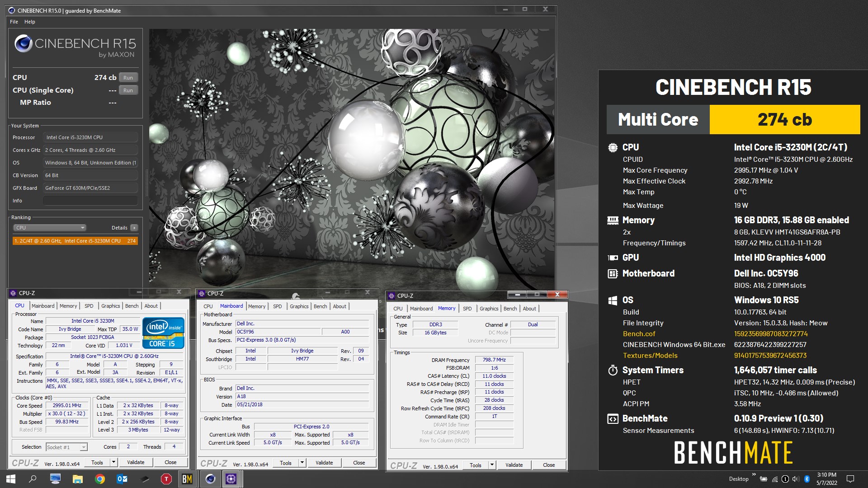Open SPD tab in CPU-tab CPU-Z window

point(89,306)
